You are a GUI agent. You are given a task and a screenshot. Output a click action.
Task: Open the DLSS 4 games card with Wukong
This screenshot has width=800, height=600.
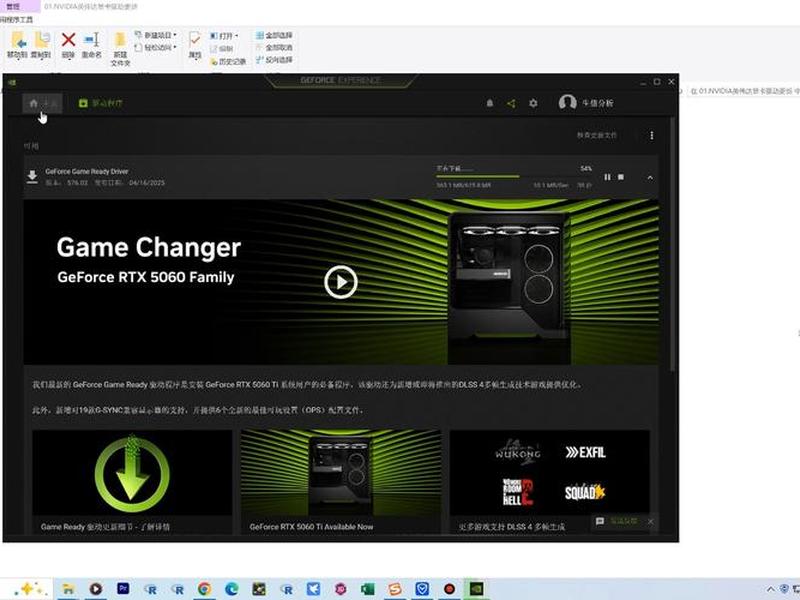tap(549, 482)
